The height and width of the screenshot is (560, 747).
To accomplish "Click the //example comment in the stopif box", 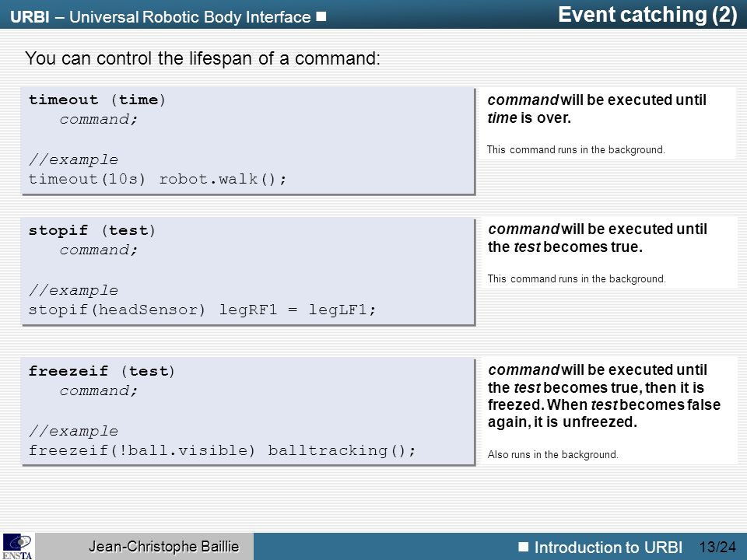I will (73, 290).
